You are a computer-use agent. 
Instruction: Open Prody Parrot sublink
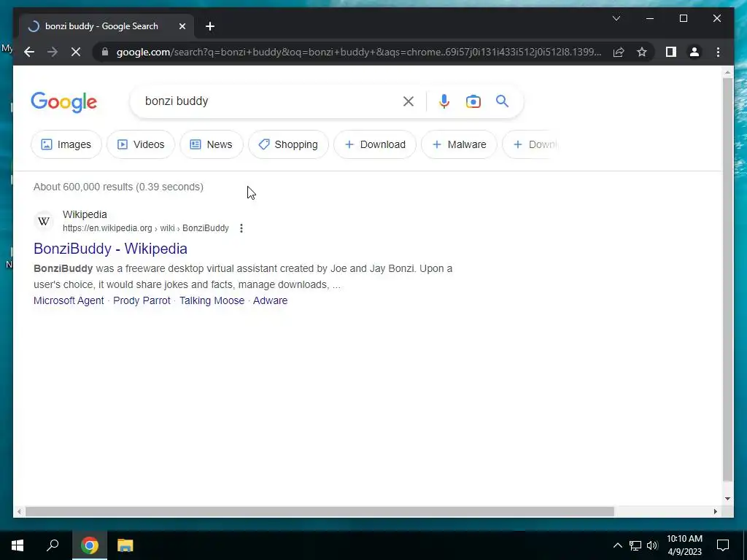(x=142, y=300)
